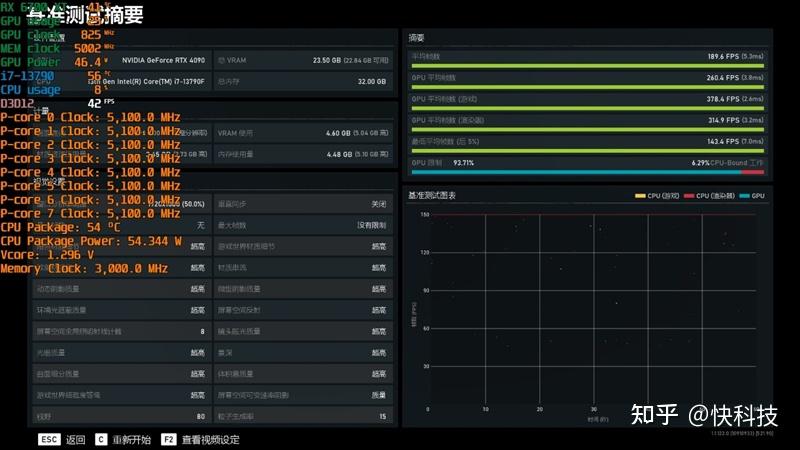The height and width of the screenshot is (450, 800).
Task: Click the green bar under 189.6 FPS
Action: coord(588,66)
